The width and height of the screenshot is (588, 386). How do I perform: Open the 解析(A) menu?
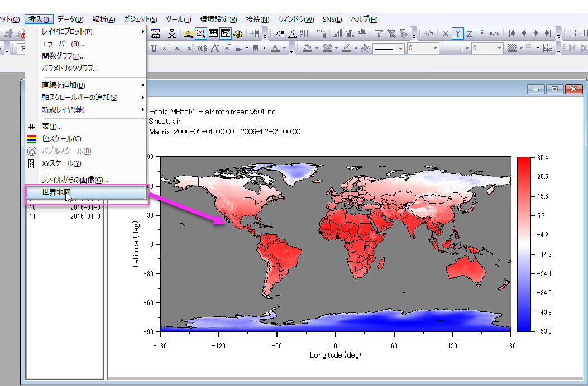[x=103, y=20]
